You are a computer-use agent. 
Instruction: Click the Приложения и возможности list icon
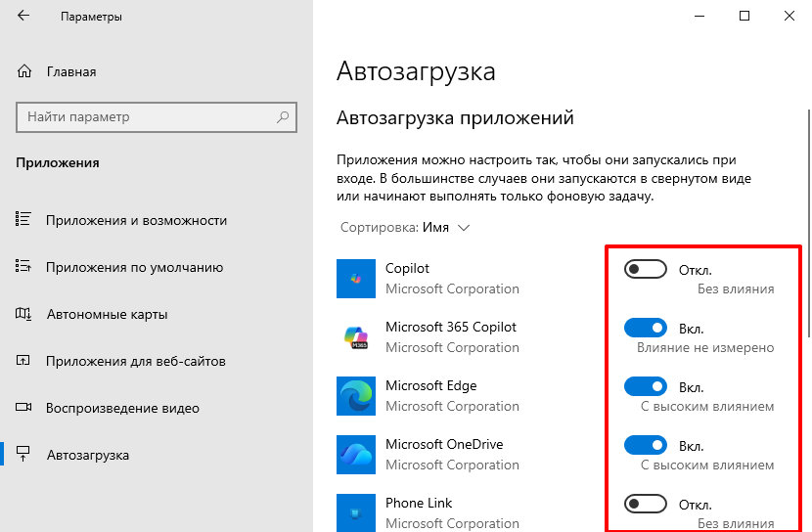pos(23,219)
